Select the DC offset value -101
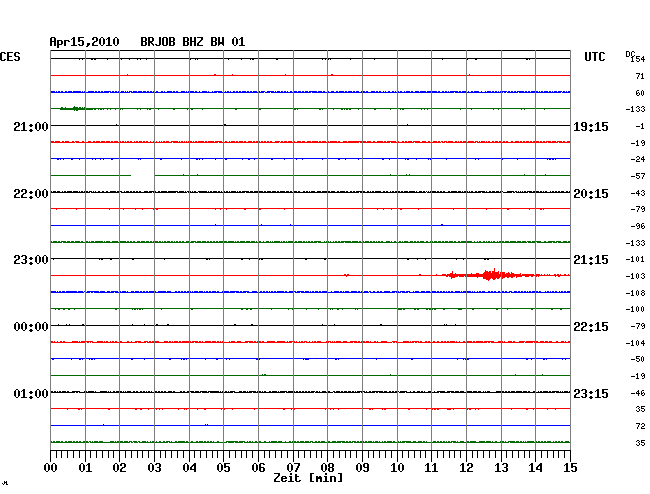The image size is (650, 494). tap(635, 259)
